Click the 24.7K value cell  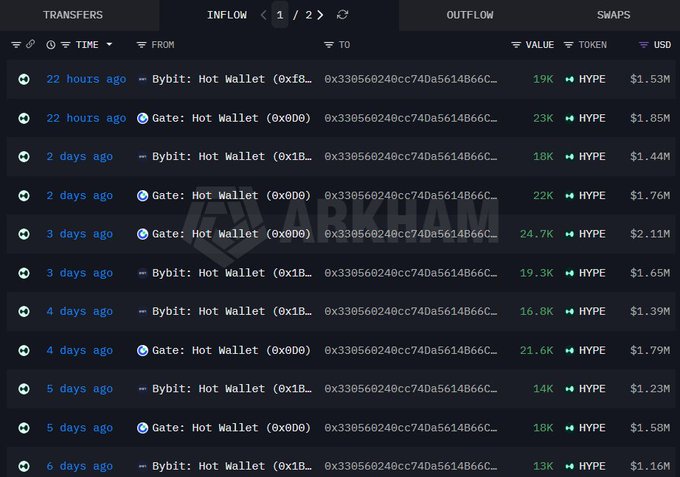pyautogui.click(x=536, y=234)
